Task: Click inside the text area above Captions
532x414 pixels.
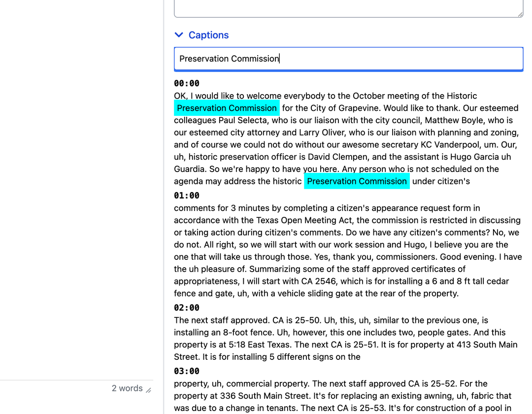Action: (x=348, y=7)
